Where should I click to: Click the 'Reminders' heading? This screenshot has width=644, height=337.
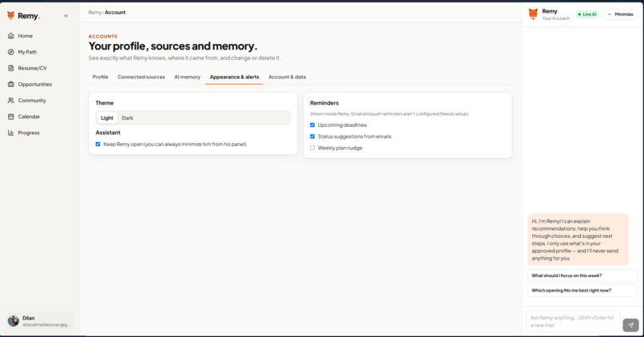(x=324, y=103)
